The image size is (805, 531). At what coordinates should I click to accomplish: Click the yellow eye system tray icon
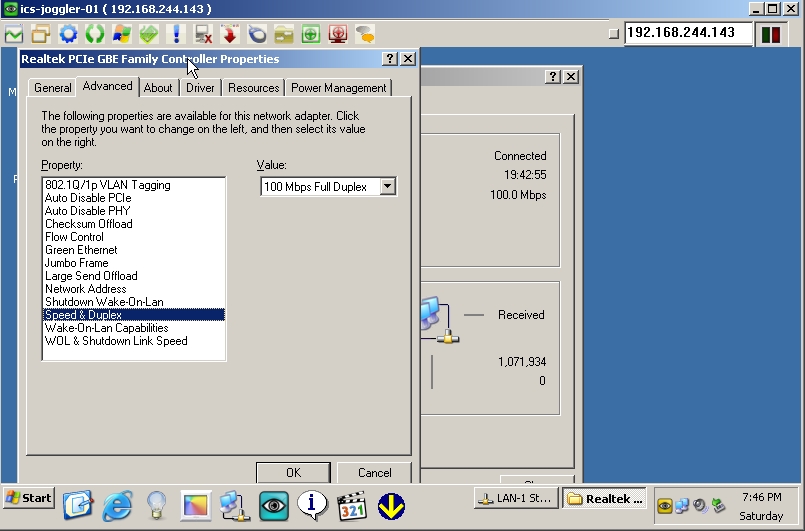664,506
